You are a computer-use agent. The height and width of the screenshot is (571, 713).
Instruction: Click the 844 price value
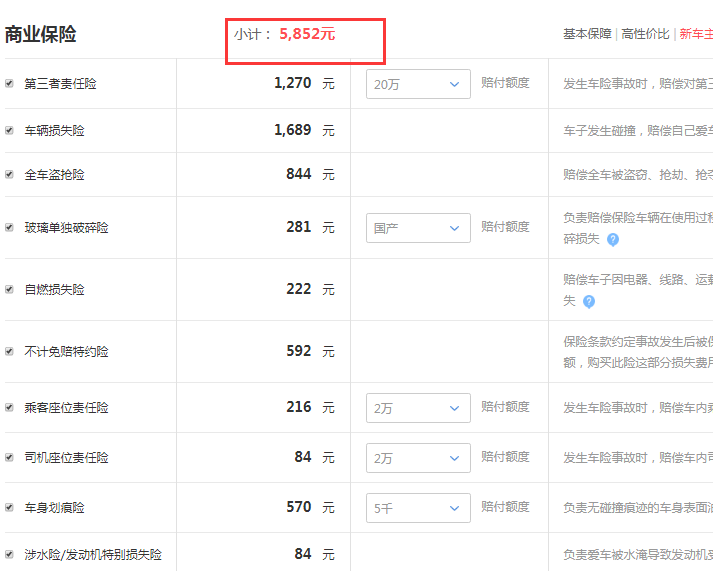coord(299,174)
